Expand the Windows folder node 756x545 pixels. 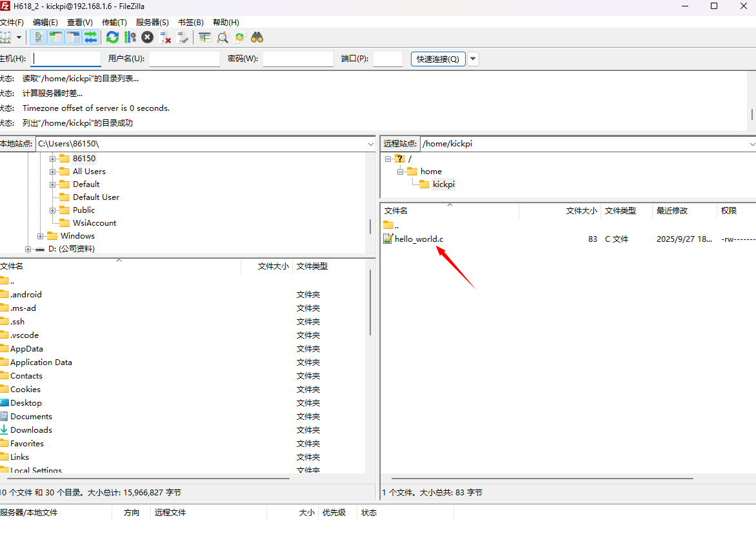40,236
